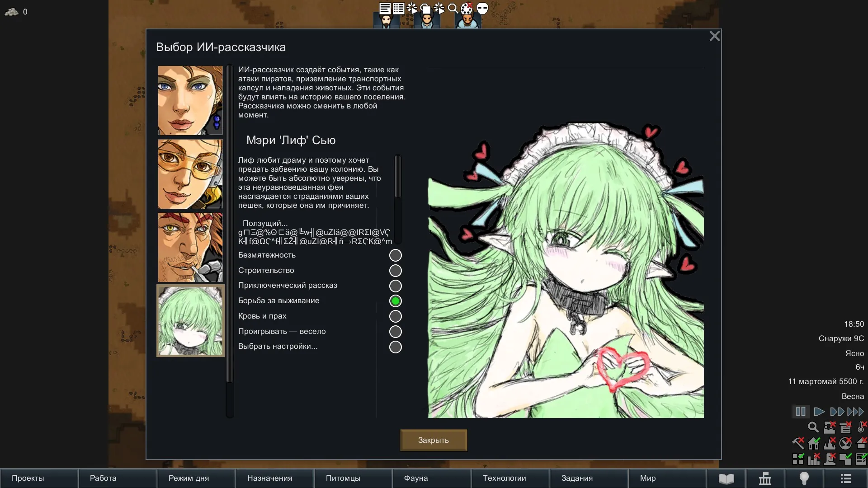Open the book history icon in bottom bar
868x488 pixels.
coord(726,479)
